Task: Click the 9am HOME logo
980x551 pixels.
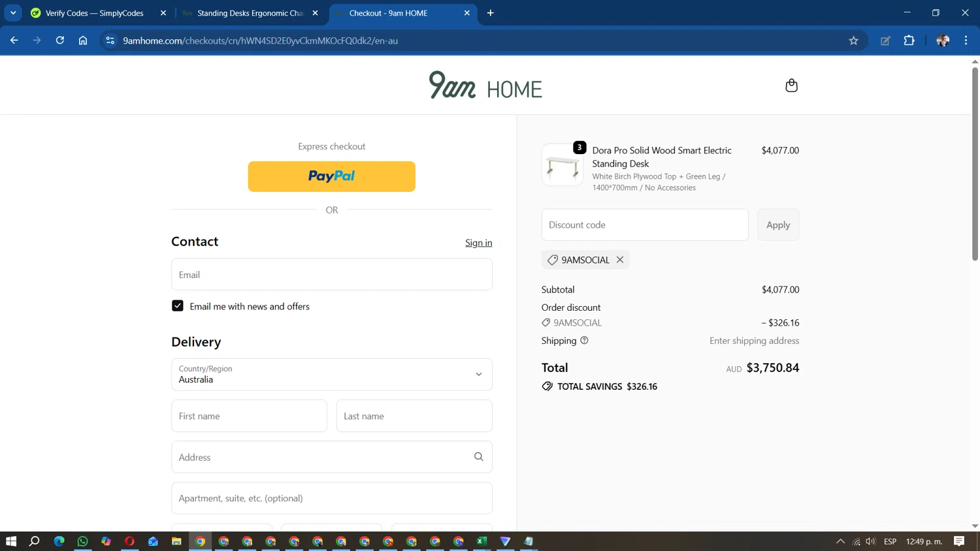Action: (485, 86)
